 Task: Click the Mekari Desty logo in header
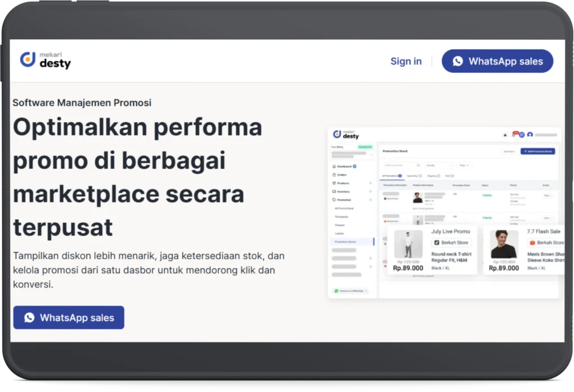pos(46,60)
